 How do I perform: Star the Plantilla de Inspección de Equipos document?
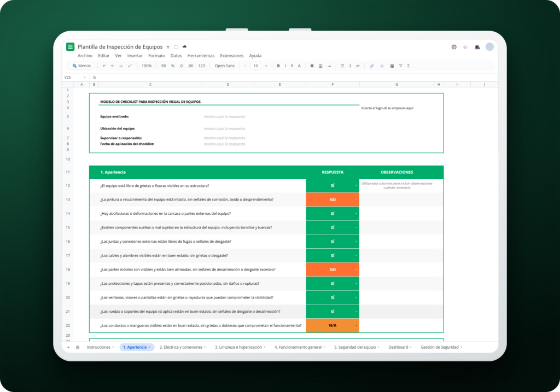[168, 47]
